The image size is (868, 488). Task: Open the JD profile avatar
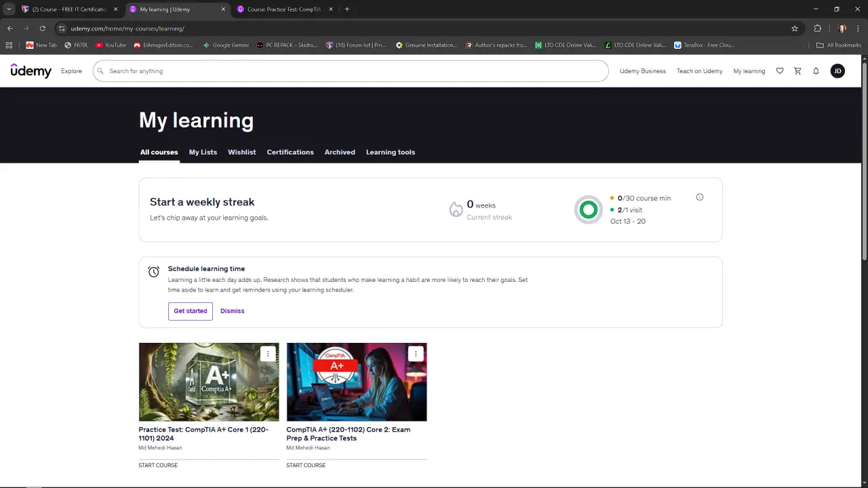[837, 71]
